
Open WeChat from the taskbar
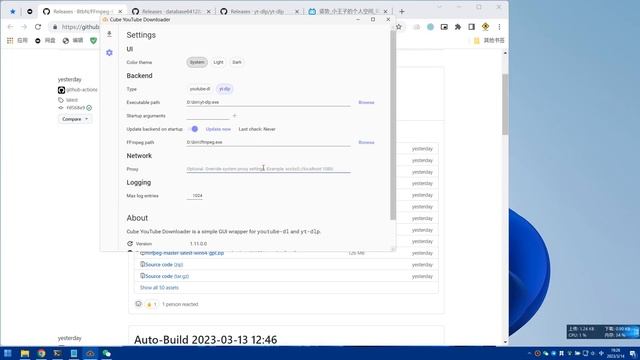point(107,353)
